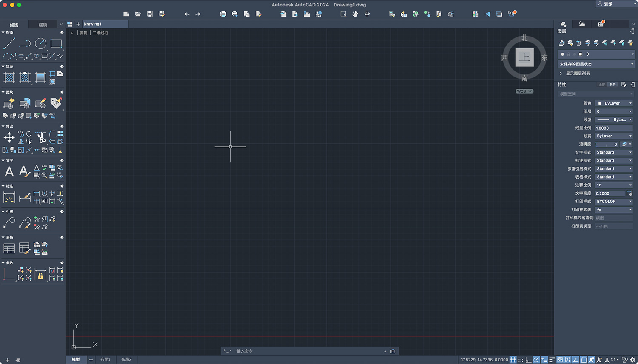Insert a table using the 表格 tool
This screenshot has height=364, width=638.
click(9, 247)
